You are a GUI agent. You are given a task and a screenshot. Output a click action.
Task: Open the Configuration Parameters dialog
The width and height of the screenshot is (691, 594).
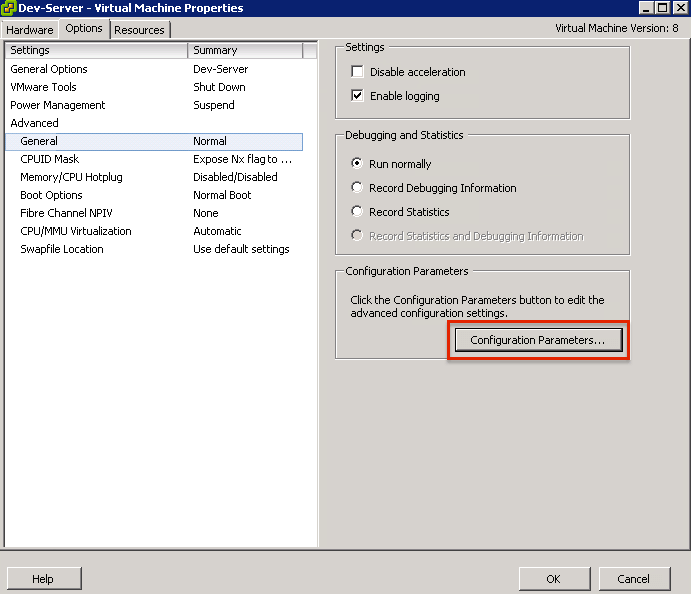point(538,341)
